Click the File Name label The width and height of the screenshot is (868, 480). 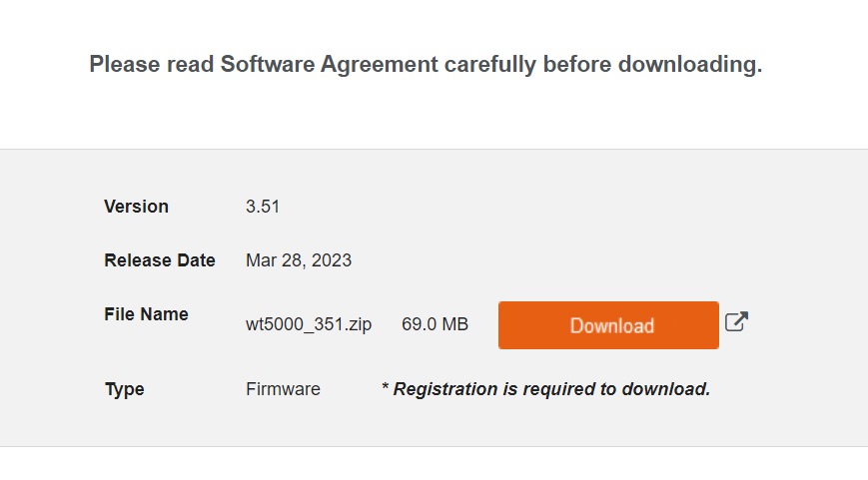[x=146, y=314]
